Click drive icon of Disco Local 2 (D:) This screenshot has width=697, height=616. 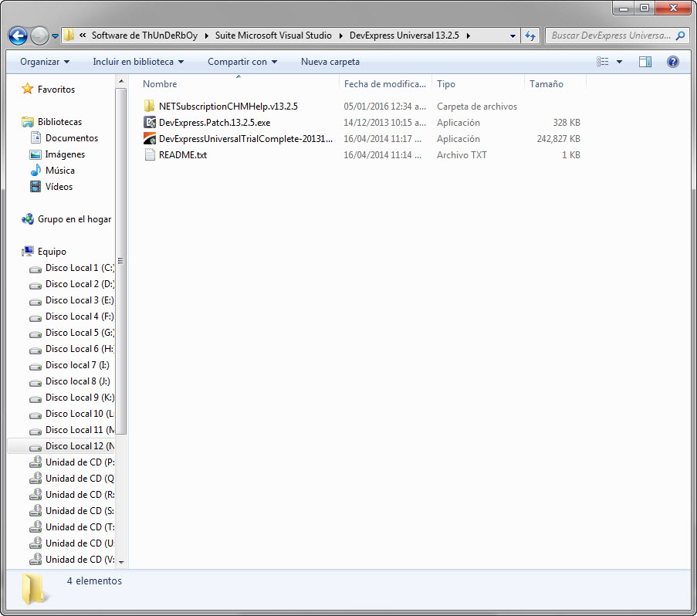[x=36, y=286]
